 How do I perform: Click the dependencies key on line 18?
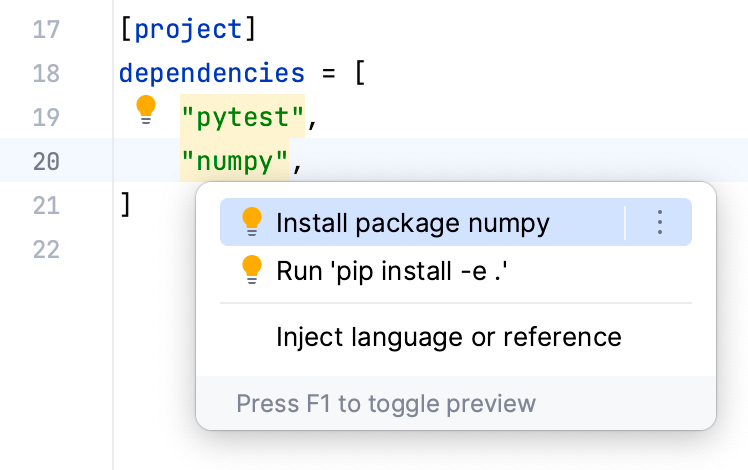[x=212, y=73]
